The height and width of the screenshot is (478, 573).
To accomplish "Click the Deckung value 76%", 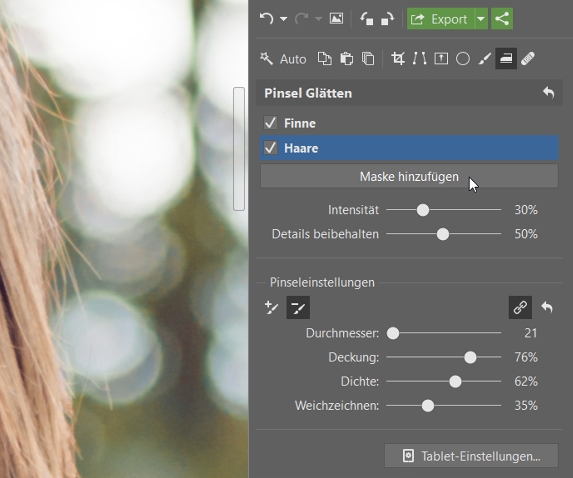I will click(526, 357).
